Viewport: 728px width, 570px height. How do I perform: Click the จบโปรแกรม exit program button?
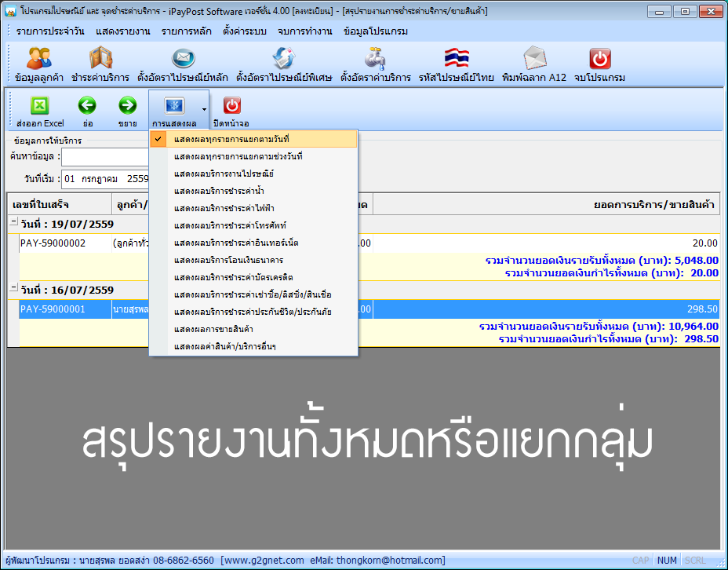click(599, 64)
